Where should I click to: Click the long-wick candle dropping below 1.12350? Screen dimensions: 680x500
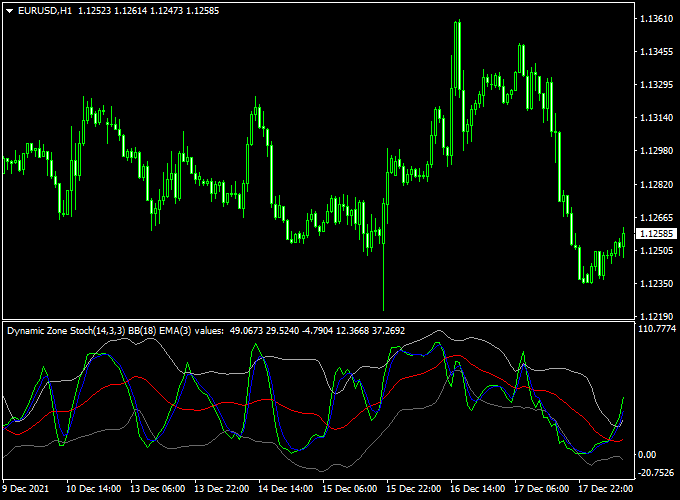(x=384, y=255)
